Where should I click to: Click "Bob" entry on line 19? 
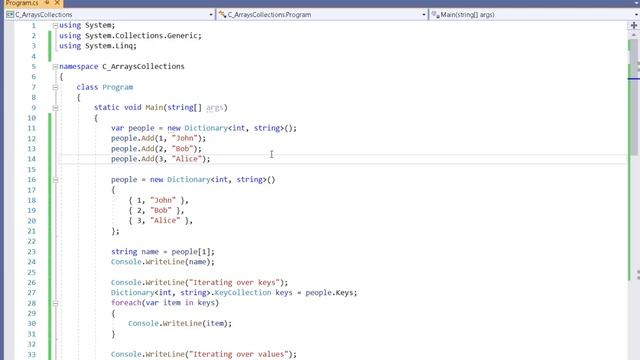click(x=161, y=211)
